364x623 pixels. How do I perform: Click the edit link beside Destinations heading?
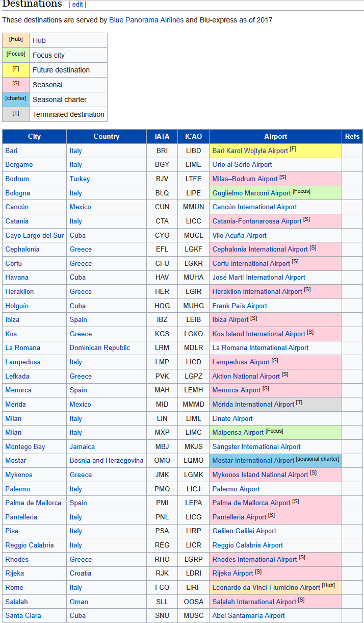[x=77, y=5]
